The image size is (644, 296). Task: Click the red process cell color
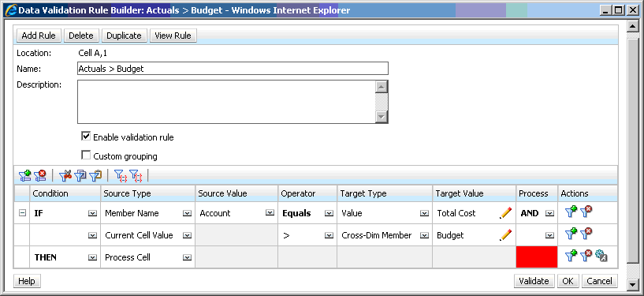click(537, 257)
